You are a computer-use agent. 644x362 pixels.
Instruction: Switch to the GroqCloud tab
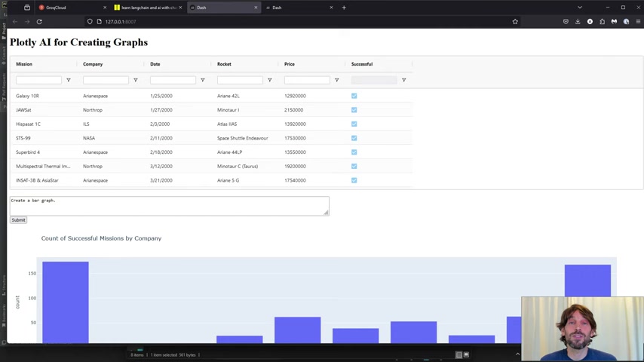coord(72,8)
